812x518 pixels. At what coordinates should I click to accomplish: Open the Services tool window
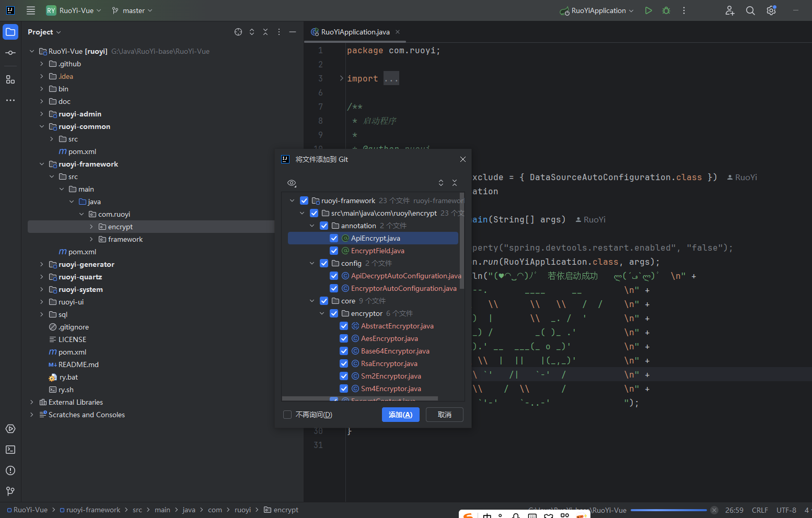[10, 429]
